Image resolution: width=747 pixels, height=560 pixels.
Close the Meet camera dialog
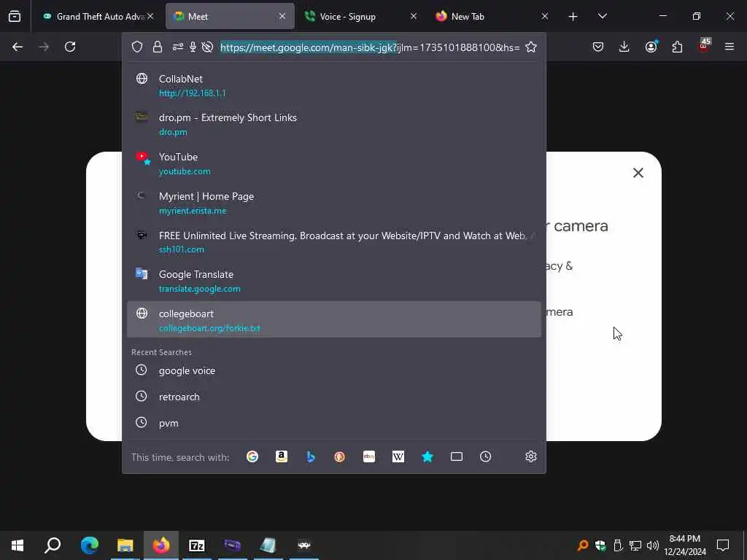click(x=638, y=173)
